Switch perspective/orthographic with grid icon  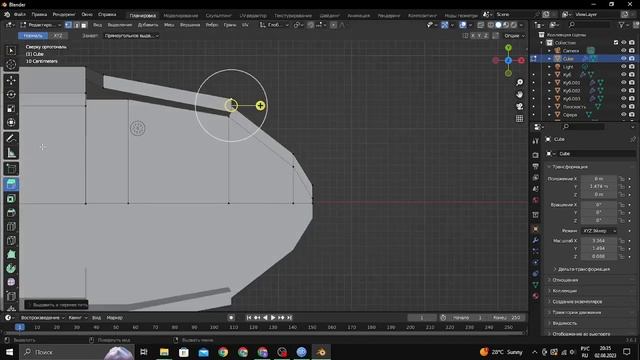519,118
